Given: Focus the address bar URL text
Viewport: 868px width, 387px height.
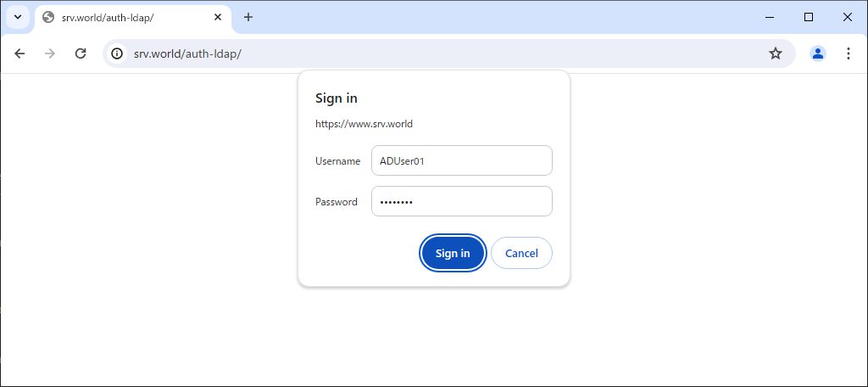Looking at the screenshot, I should click(187, 53).
